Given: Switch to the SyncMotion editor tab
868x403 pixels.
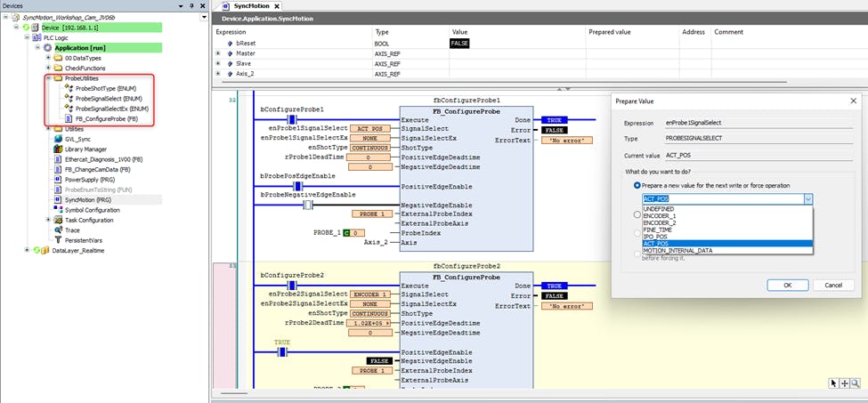Looking at the screenshot, I should pyautogui.click(x=250, y=6).
